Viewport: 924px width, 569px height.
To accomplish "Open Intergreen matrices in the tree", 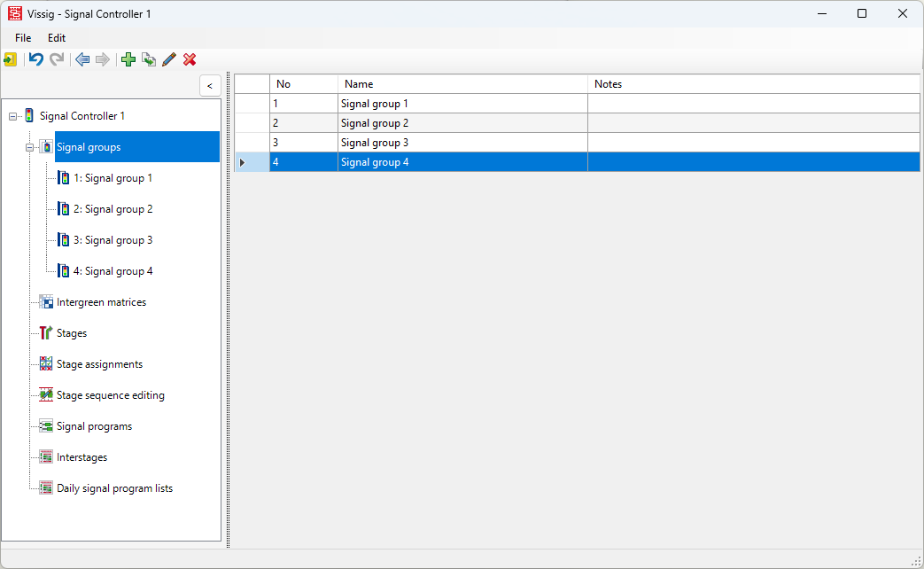I will (x=101, y=302).
